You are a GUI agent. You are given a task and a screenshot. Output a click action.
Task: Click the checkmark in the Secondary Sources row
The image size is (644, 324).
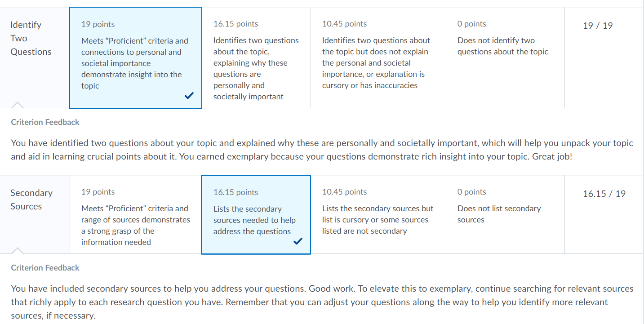pos(298,241)
